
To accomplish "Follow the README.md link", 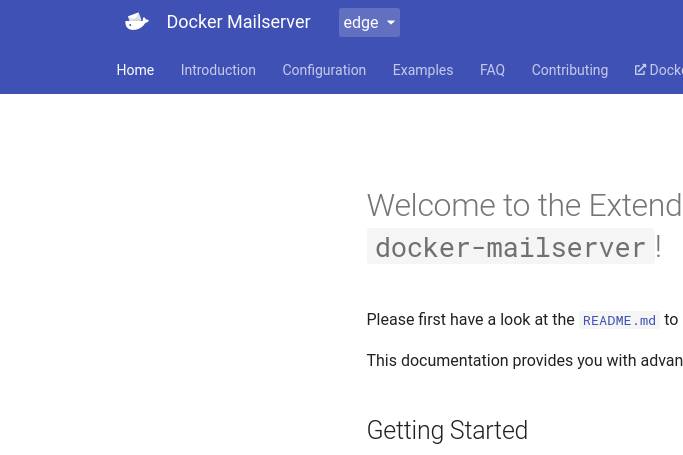I will 619,320.
